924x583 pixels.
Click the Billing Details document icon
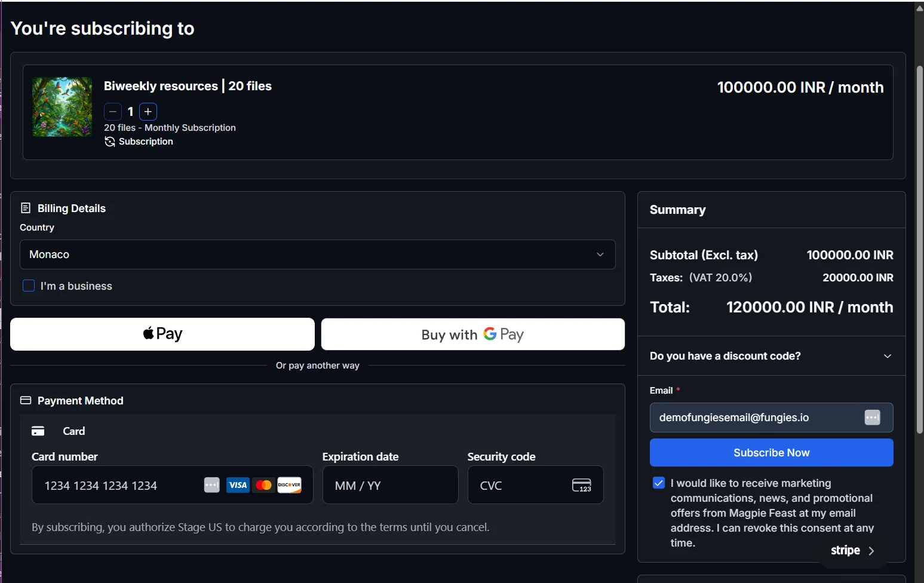26,208
